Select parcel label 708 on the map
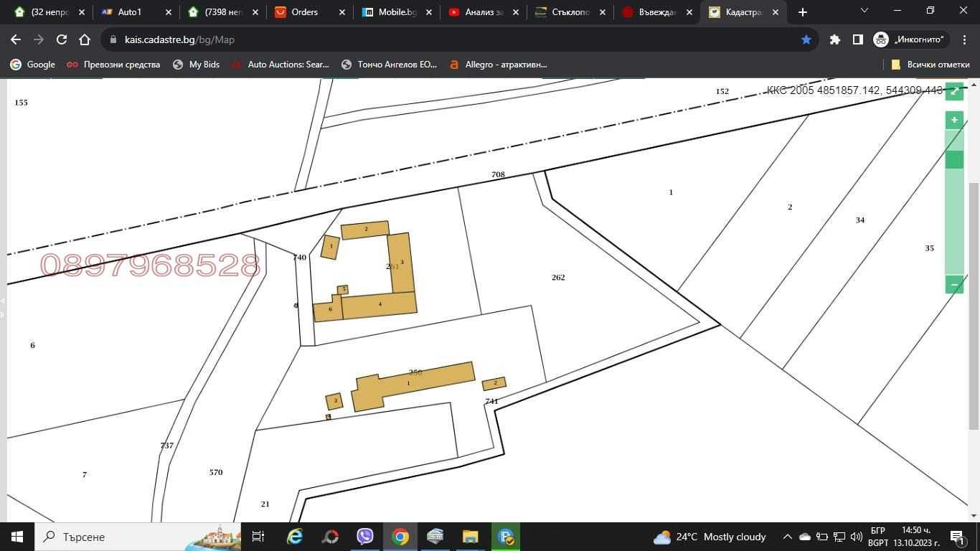980x551 pixels. coord(498,175)
